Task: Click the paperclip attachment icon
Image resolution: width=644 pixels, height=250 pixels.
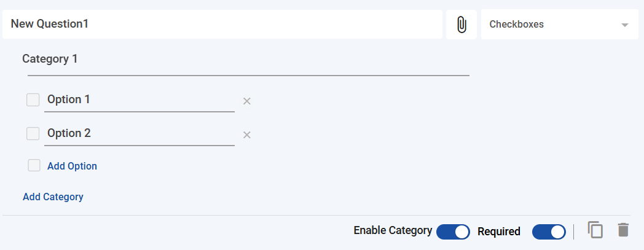Action: (461, 25)
